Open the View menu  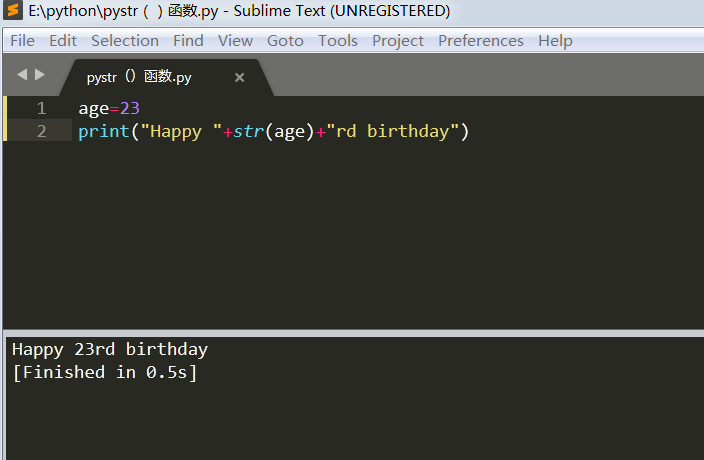[236, 41]
